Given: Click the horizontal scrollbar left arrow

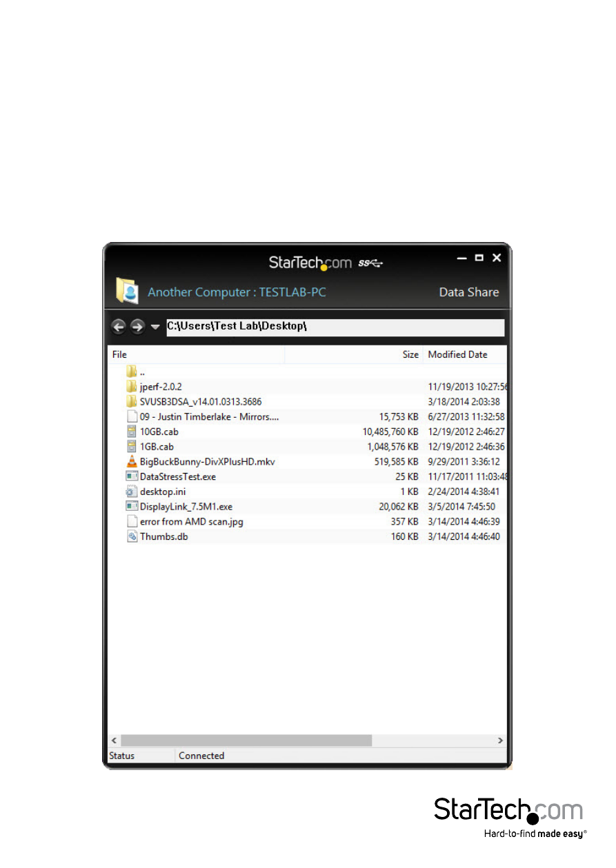Looking at the screenshot, I should 115,740.
